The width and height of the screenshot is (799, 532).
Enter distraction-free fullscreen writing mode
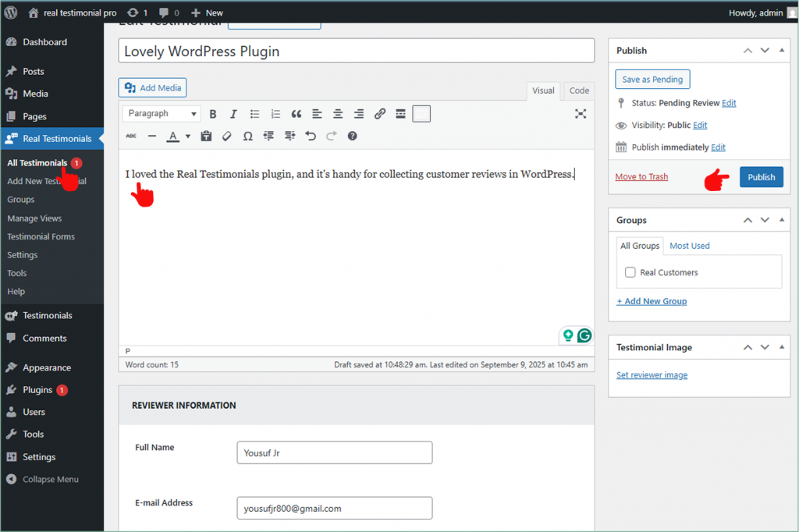(x=581, y=114)
